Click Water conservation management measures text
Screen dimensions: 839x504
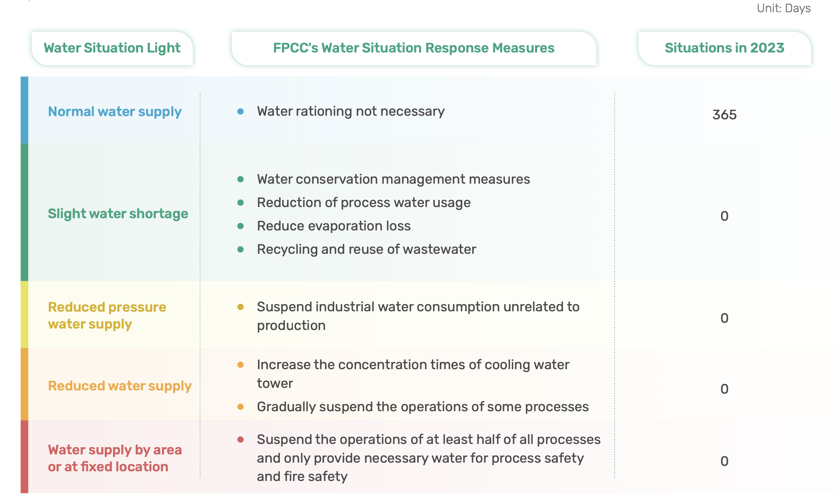coord(393,179)
